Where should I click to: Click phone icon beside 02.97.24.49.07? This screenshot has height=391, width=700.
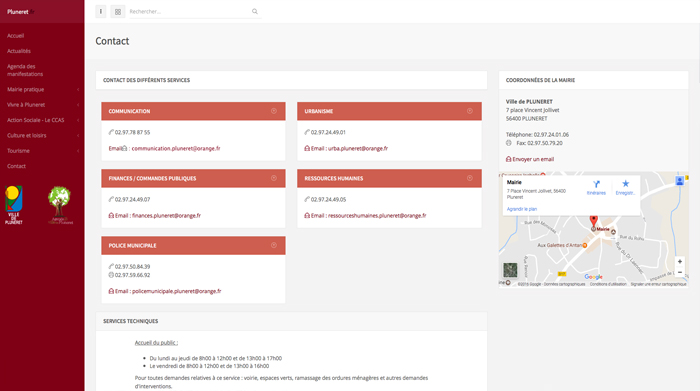111,200
